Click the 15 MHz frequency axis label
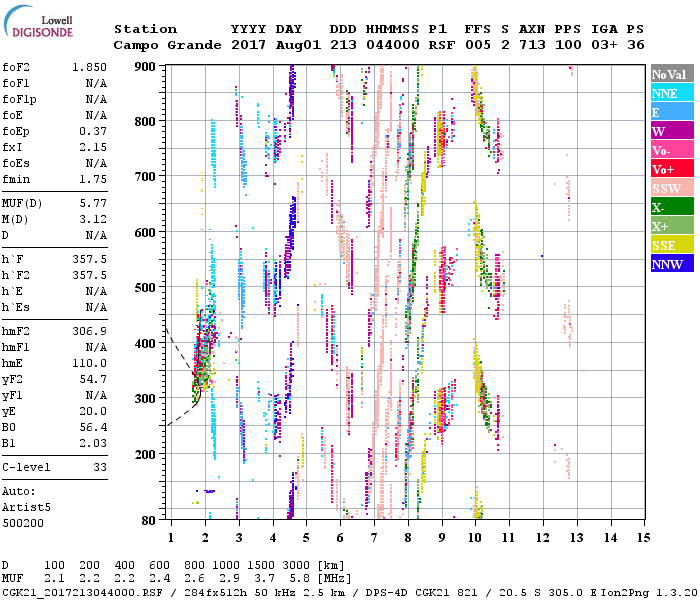Screen dimensions: 700x600 pos(644,538)
